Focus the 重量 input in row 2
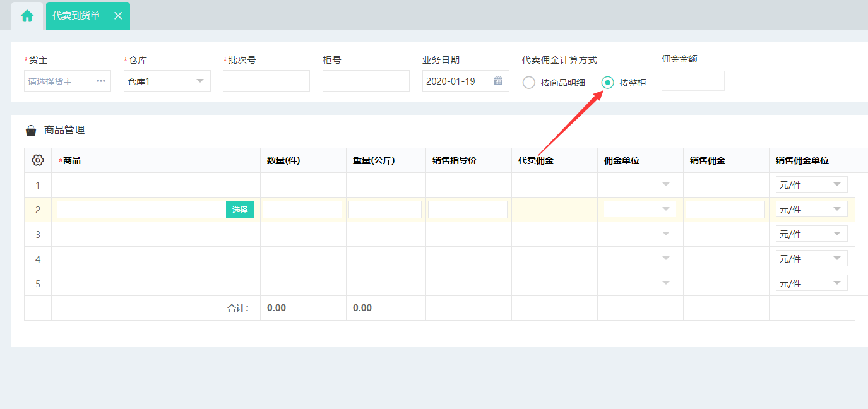868x409 pixels. [x=385, y=210]
